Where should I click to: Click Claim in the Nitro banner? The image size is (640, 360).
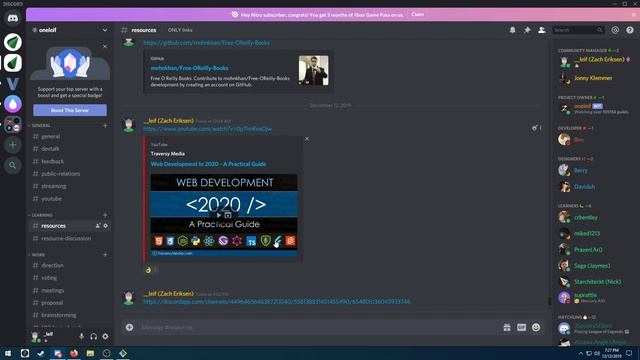point(417,14)
